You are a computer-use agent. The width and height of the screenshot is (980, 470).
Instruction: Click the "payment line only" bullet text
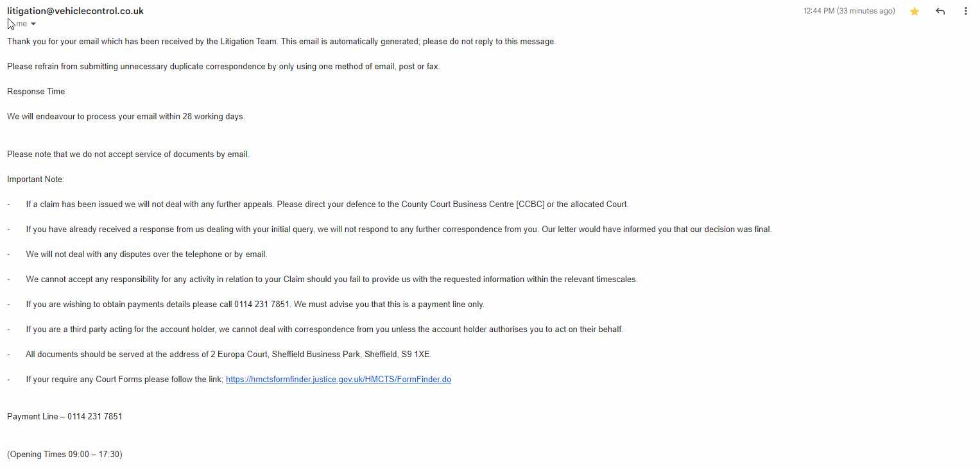click(x=255, y=305)
